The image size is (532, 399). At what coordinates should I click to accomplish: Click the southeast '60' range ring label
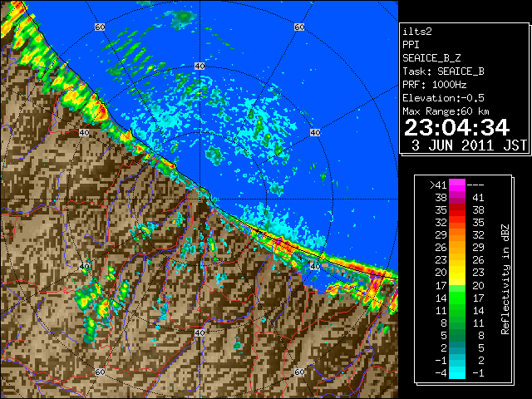pos(299,372)
